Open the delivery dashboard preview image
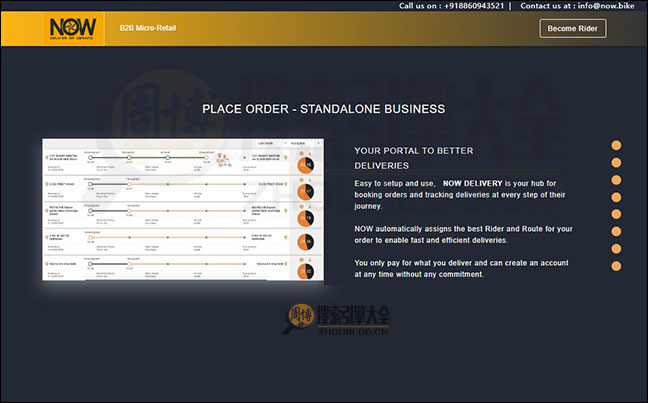Viewport: 648px width, 403px height. (x=183, y=210)
